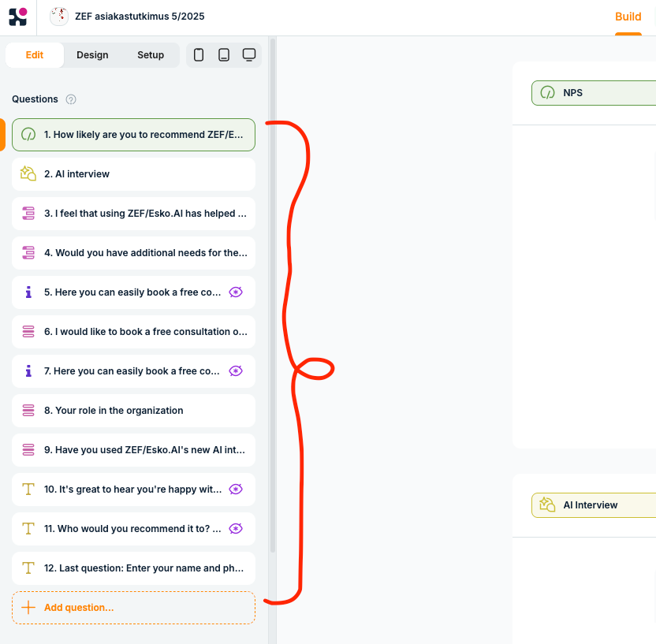The width and height of the screenshot is (656, 644).
Task: Select question 10 It's great to hear
Action: click(133, 490)
